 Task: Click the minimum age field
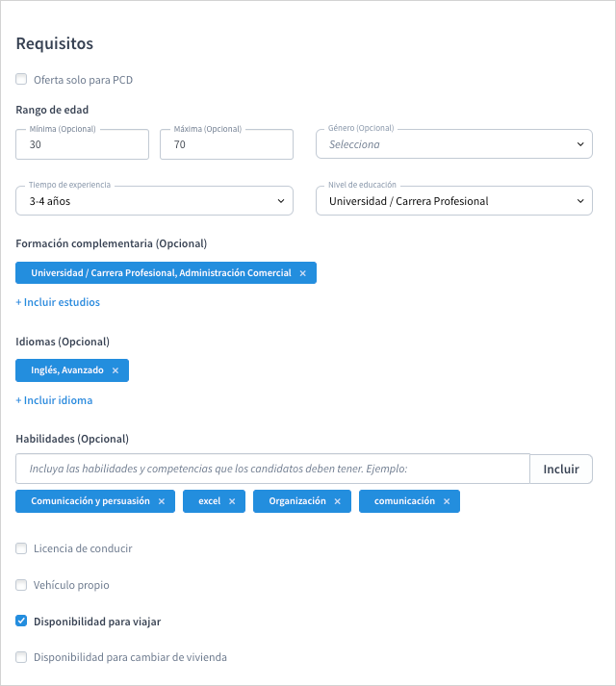[x=82, y=144]
